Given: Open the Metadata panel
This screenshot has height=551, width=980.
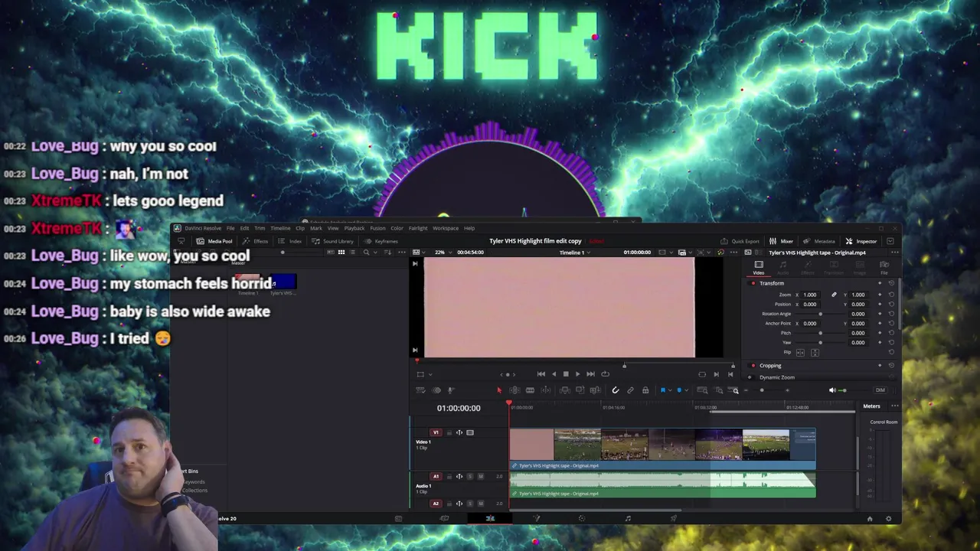Looking at the screenshot, I should click(x=820, y=241).
